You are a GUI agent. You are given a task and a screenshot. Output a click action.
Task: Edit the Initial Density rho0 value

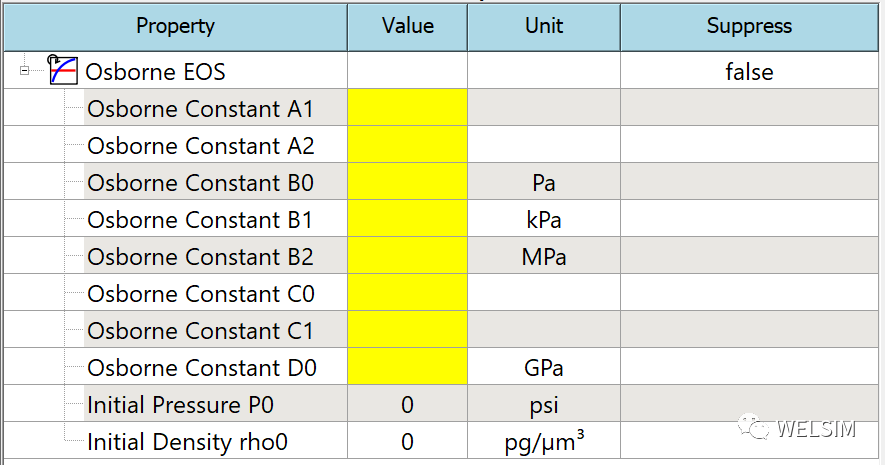pyautogui.click(x=408, y=441)
